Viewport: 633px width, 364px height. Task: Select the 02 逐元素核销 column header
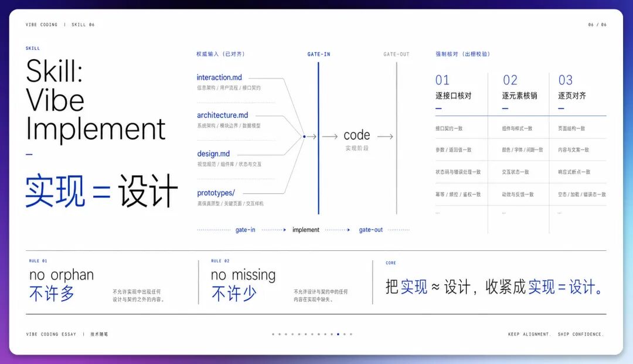coord(519,87)
